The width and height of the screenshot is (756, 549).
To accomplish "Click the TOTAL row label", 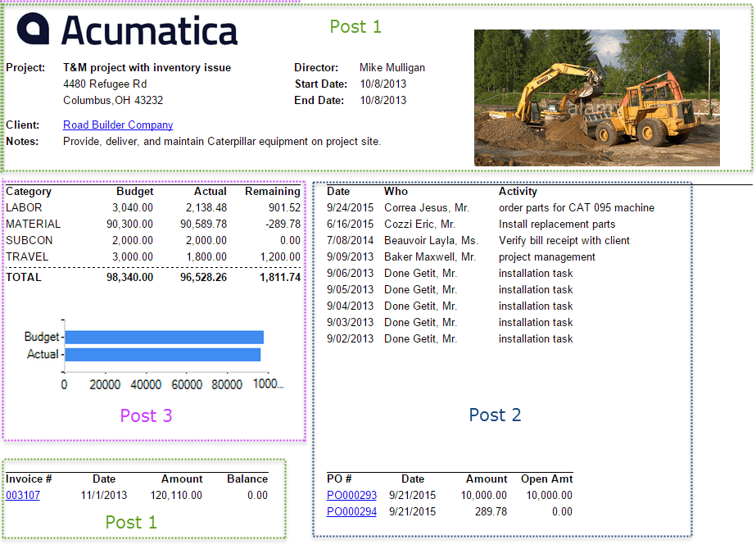I will click(x=24, y=278).
